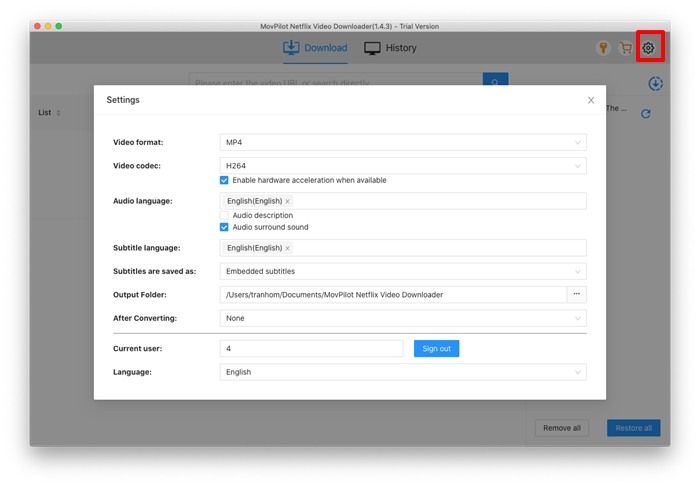The image size is (700, 486).
Task: Switch to the History tab
Action: [390, 48]
